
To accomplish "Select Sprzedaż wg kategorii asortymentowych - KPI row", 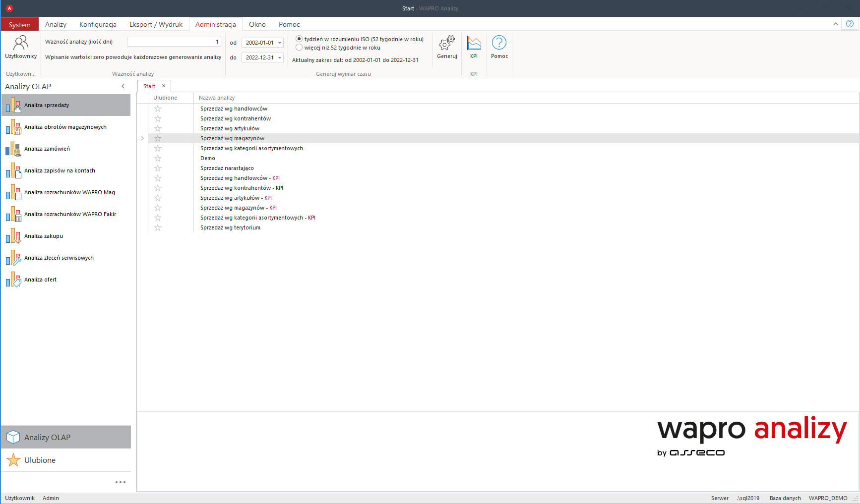I will [x=503, y=218].
